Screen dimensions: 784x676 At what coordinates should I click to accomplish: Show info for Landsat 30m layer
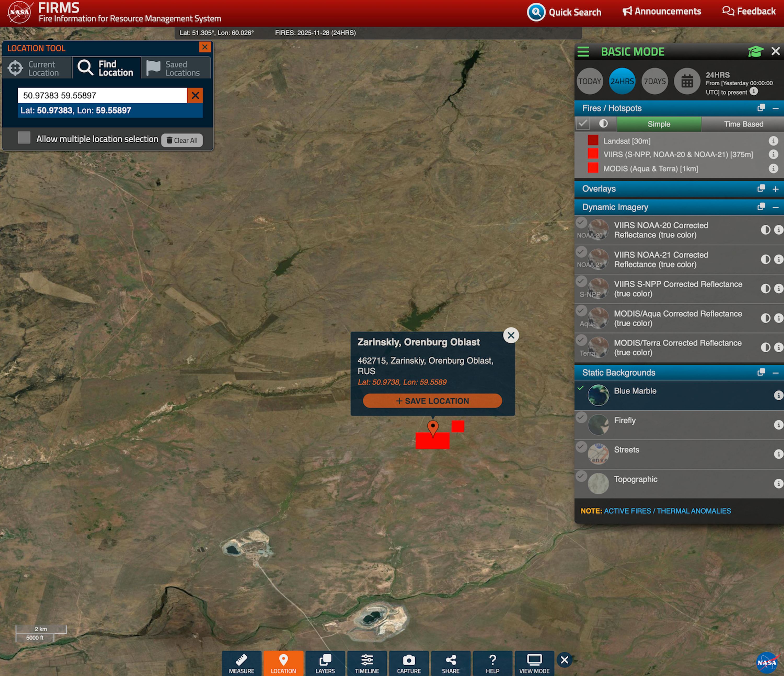coord(773,141)
